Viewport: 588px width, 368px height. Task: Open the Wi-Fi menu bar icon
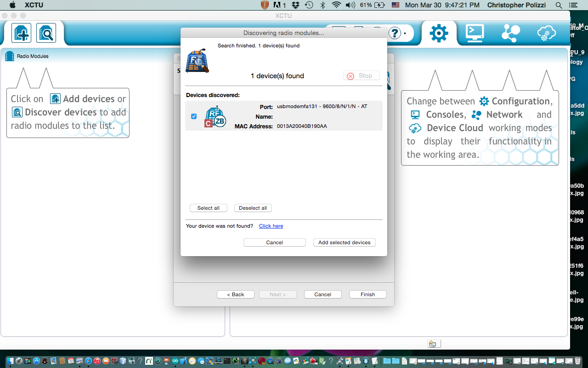coord(336,5)
